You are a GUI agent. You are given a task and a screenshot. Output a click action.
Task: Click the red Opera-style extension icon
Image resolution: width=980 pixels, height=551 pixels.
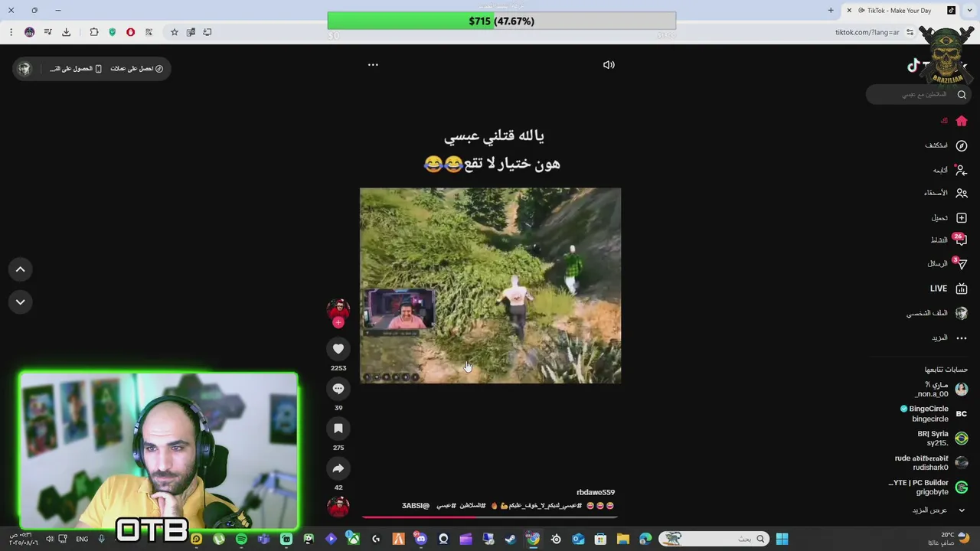click(130, 32)
